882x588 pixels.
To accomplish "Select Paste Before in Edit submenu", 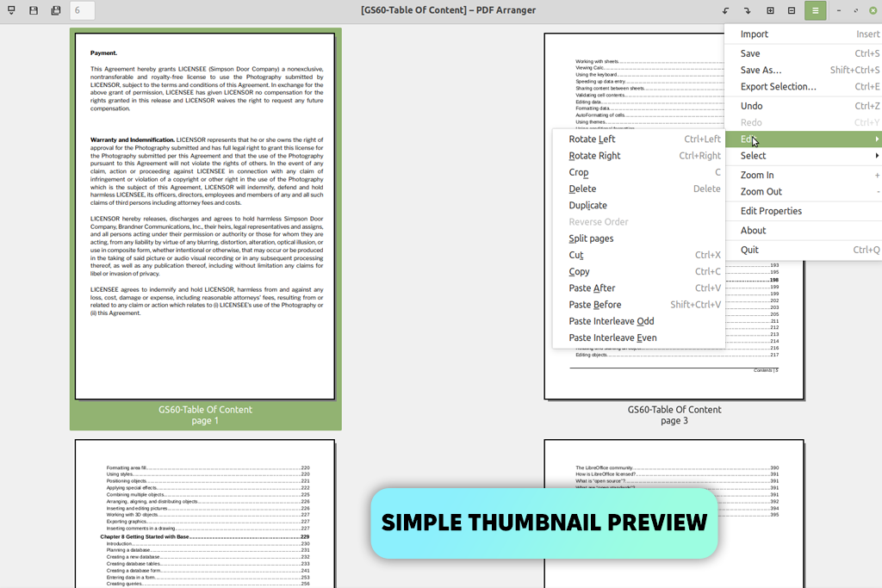I will [x=639, y=305].
